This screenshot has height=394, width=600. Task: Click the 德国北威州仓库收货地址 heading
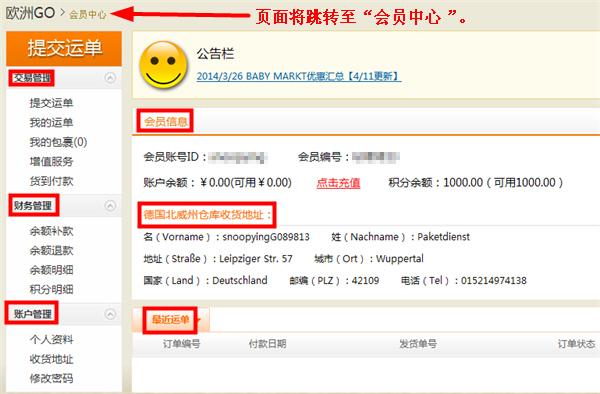pos(207,215)
